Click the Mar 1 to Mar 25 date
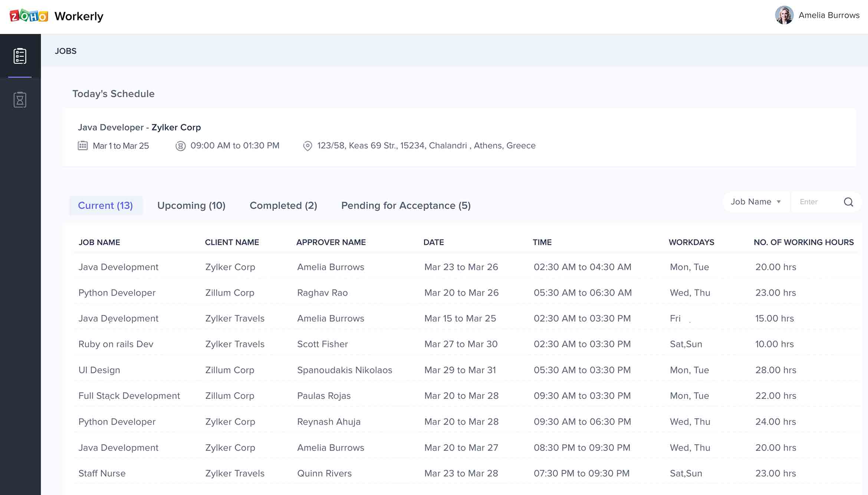This screenshot has width=868, height=495. click(x=121, y=146)
